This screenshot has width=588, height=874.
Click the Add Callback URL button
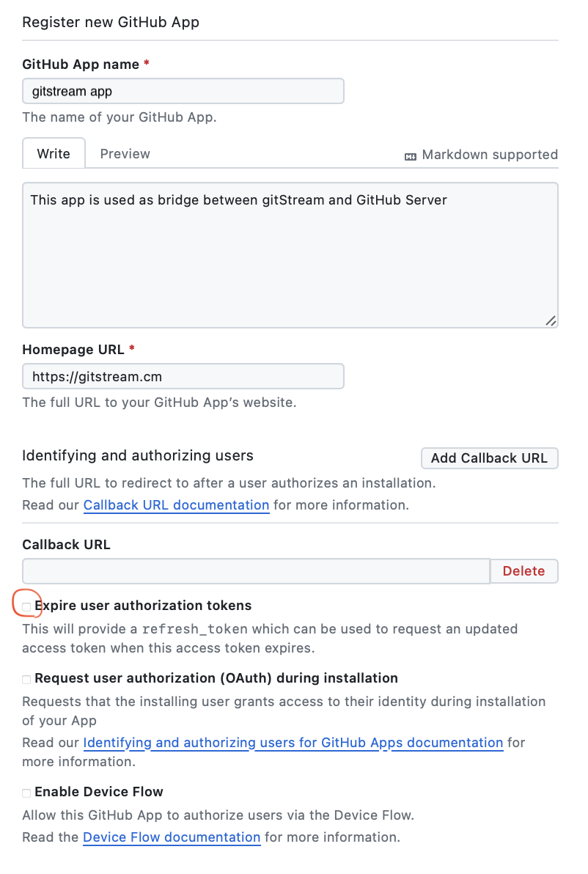coord(489,458)
